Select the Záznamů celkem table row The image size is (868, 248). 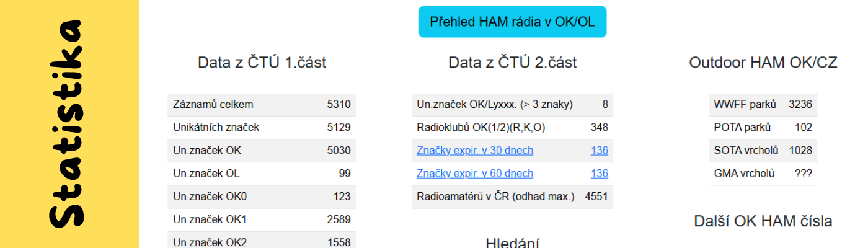pos(262,105)
